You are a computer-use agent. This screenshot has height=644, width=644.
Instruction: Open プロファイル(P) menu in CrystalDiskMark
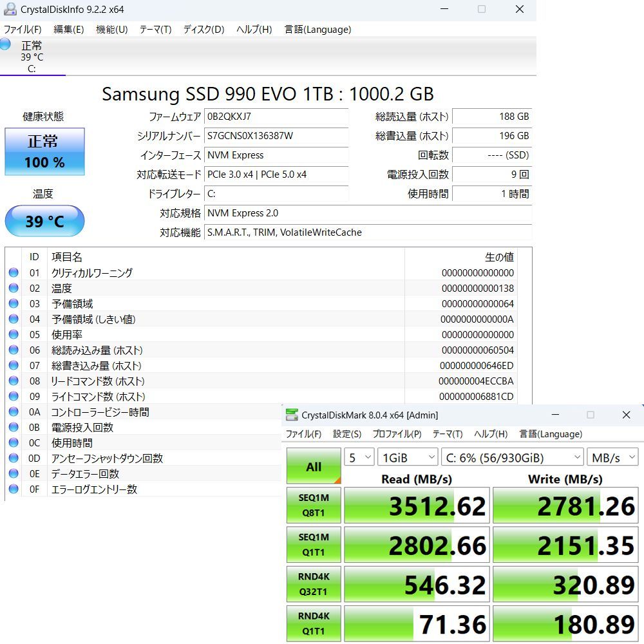tap(397, 434)
